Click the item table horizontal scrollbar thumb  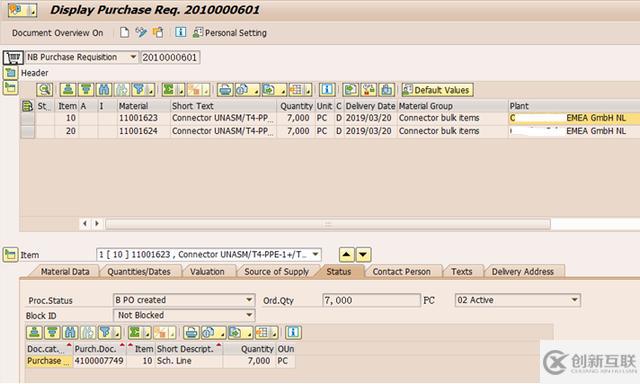[x=328, y=224]
